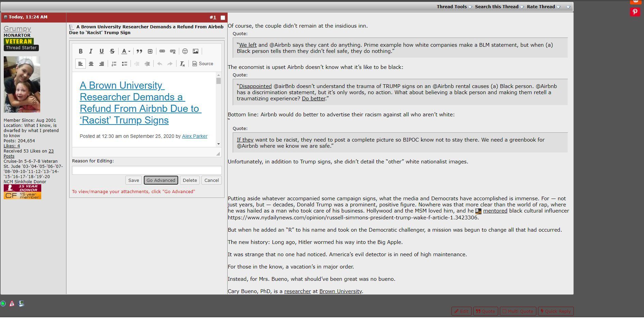Check the post selection checkbox near #1
Screen dimensions: 644x319
click(x=223, y=17)
